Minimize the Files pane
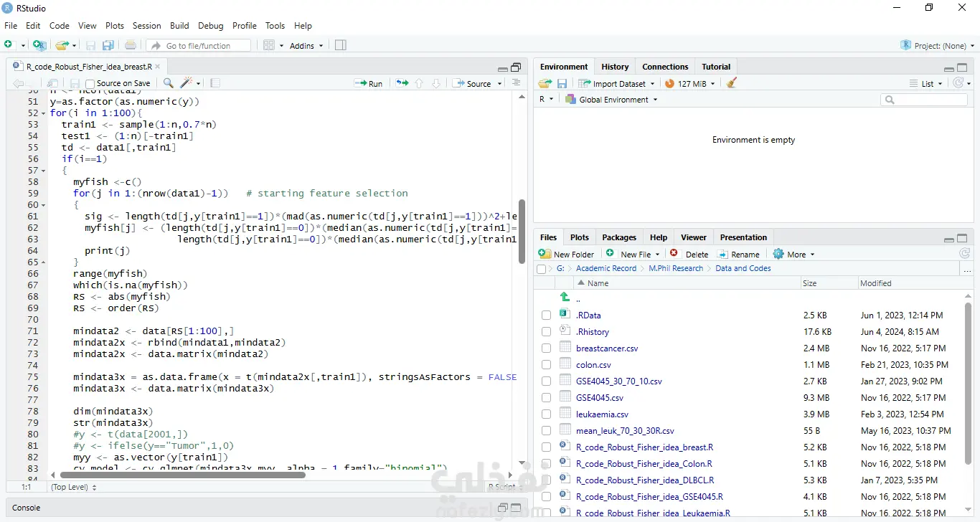980x522 pixels. pos(949,239)
